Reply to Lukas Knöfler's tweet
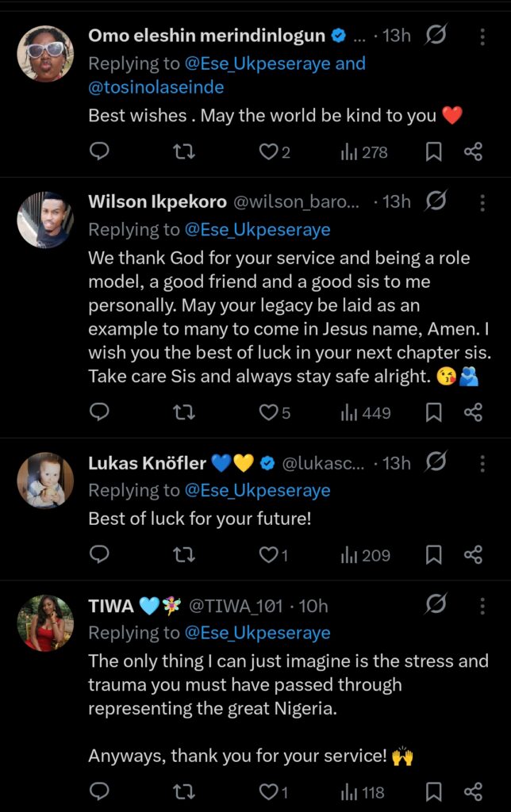This screenshot has height=812, width=511. coord(99,554)
